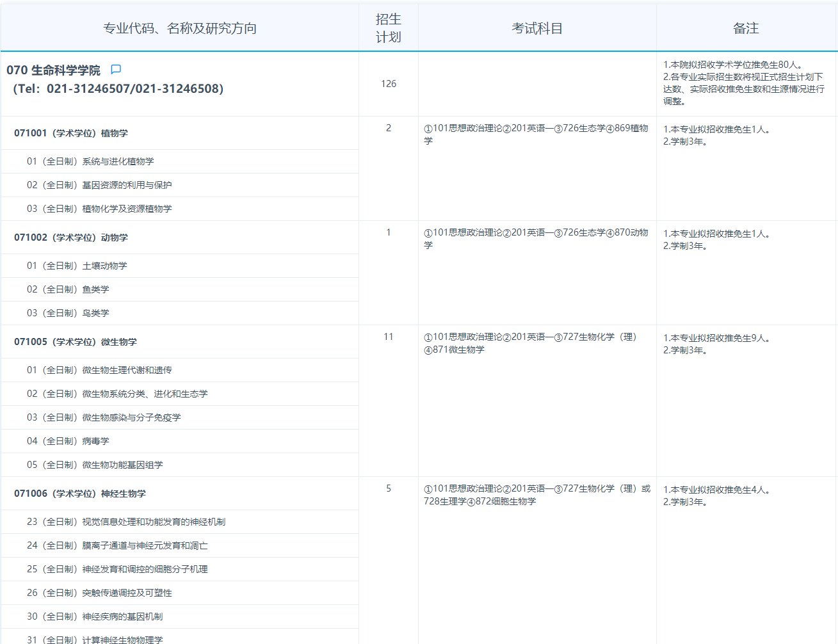Select direction 01 微生物生理代谢和遗传
The image size is (838, 644).
pyautogui.click(x=99, y=370)
